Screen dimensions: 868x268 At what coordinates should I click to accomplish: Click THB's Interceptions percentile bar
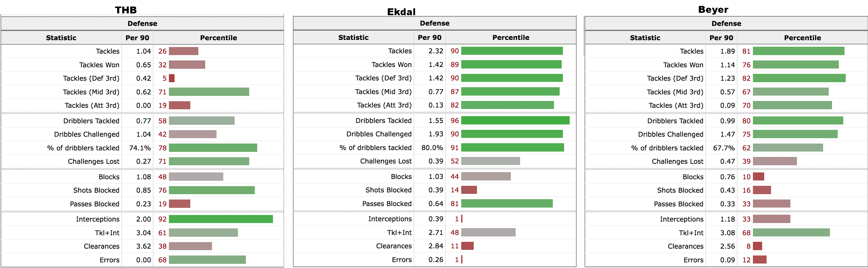tap(221, 219)
